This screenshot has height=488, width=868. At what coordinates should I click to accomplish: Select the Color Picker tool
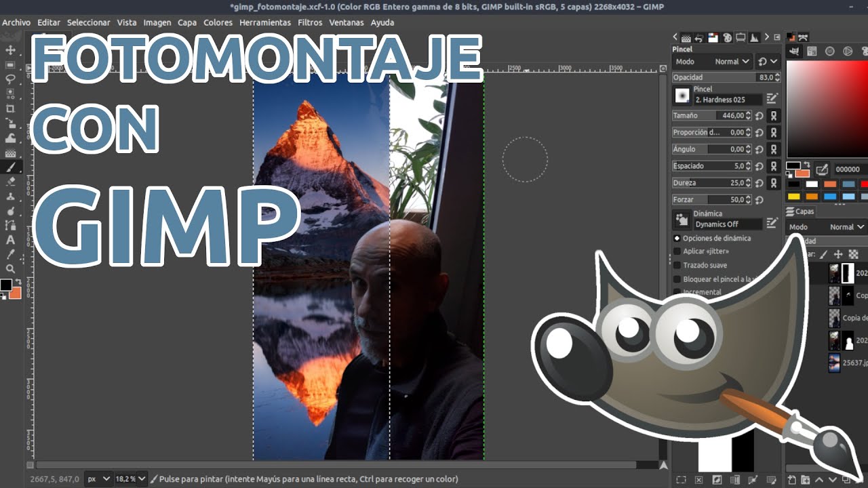pos(10,254)
